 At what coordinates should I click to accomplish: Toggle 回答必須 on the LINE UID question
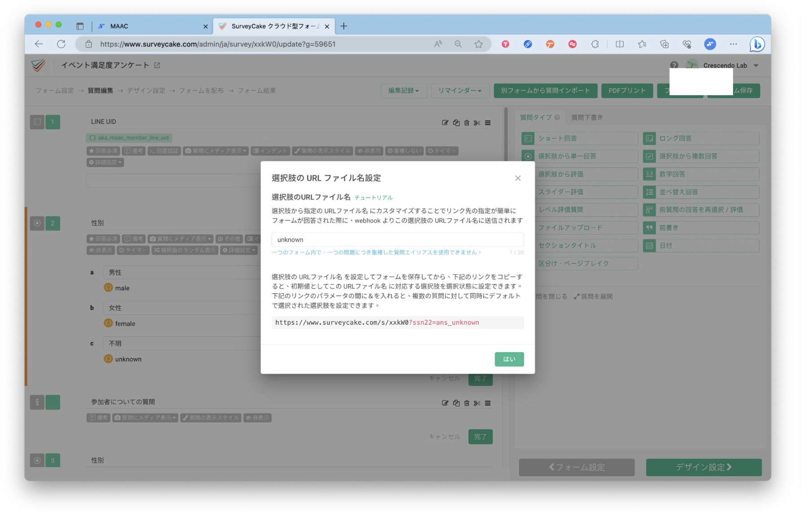pos(103,151)
